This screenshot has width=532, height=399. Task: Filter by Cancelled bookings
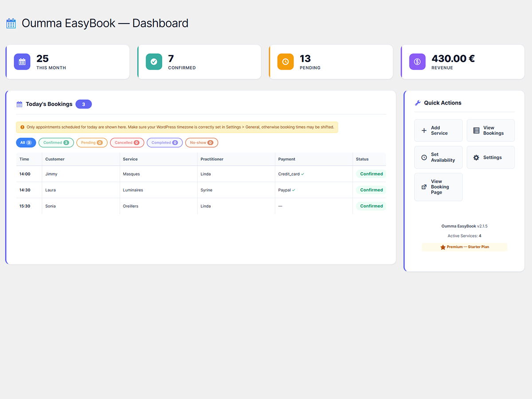pyautogui.click(x=127, y=143)
